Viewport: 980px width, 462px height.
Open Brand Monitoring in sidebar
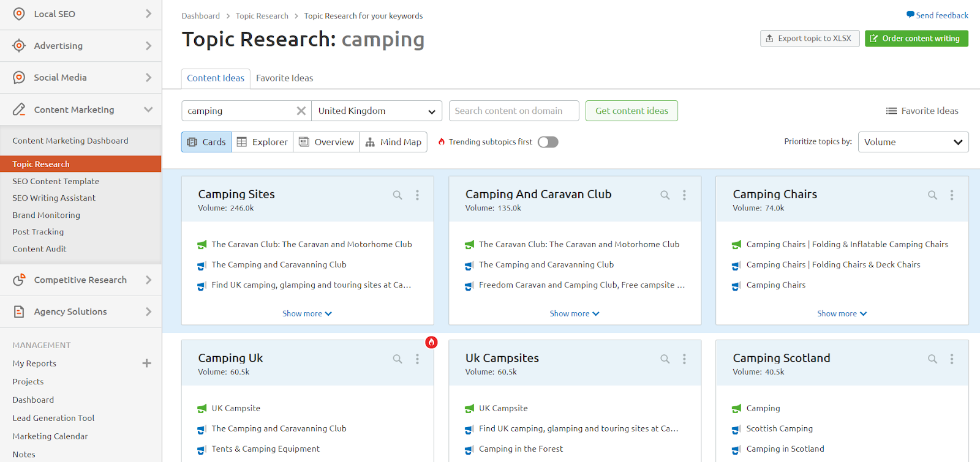(46, 215)
